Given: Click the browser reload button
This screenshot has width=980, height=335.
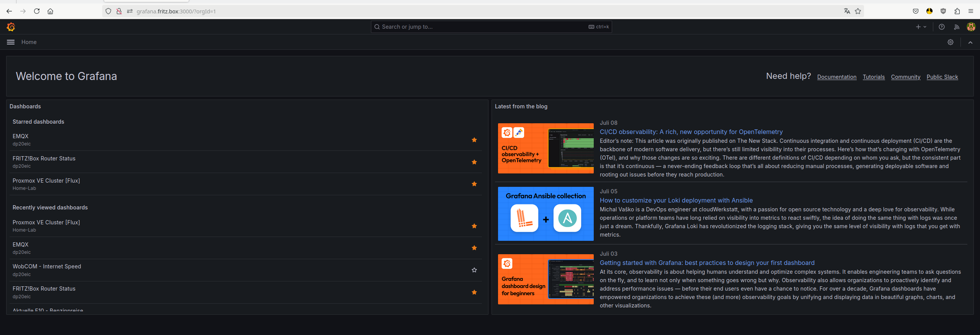Looking at the screenshot, I should click(37, 11).
